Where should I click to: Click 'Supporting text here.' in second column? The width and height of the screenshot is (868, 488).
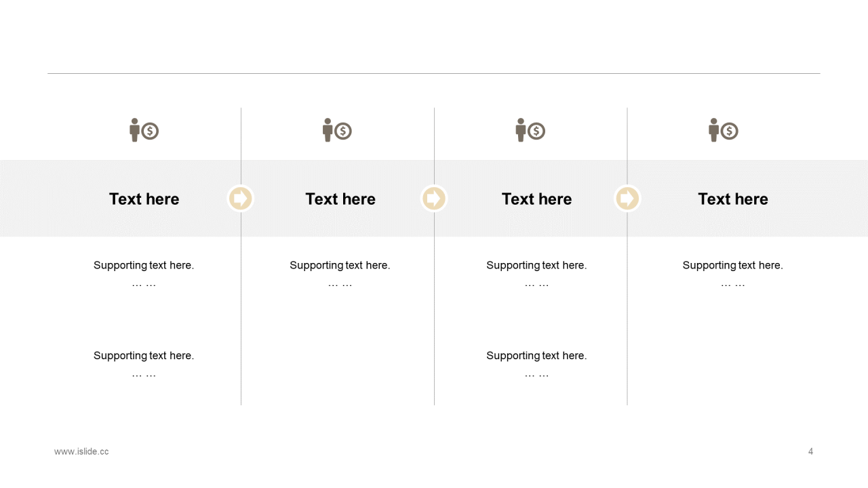pyautogui.click(x=340, y=265)
